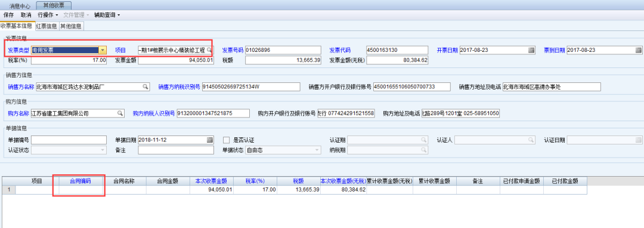Click the 销售方开户银行及银行账号 field
Screen dimensions: 644x228
click(412, 87)
